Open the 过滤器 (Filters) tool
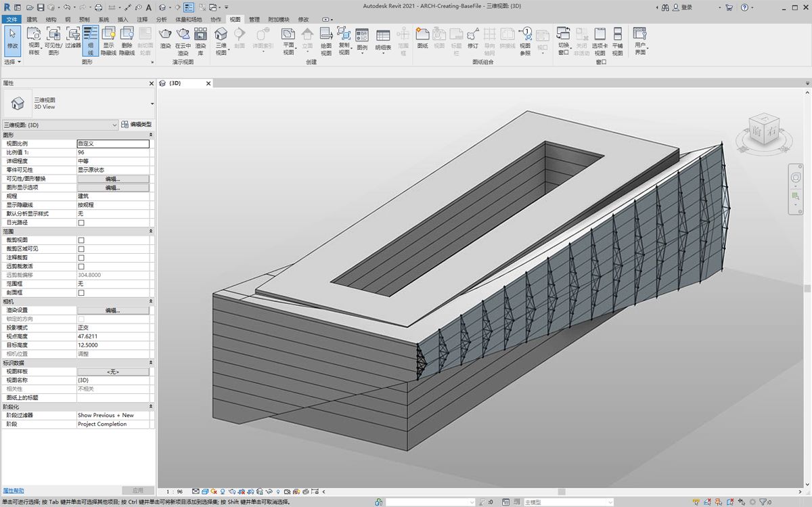Viewport: 812px width, 507px height. pos(73,39)
